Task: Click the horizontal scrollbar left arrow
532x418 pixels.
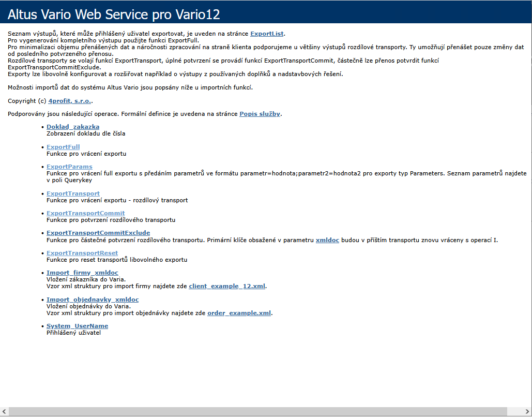Action: click(x=5, y=412)
